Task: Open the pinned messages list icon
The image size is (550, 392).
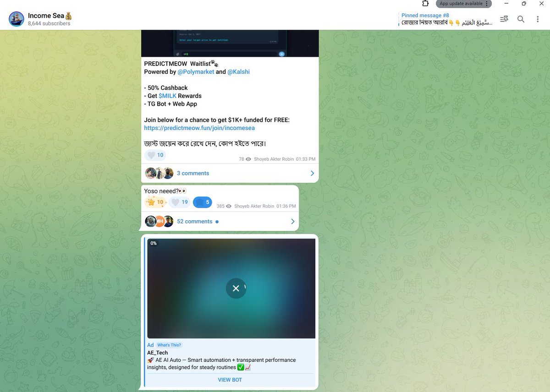Action: point(504,19)
